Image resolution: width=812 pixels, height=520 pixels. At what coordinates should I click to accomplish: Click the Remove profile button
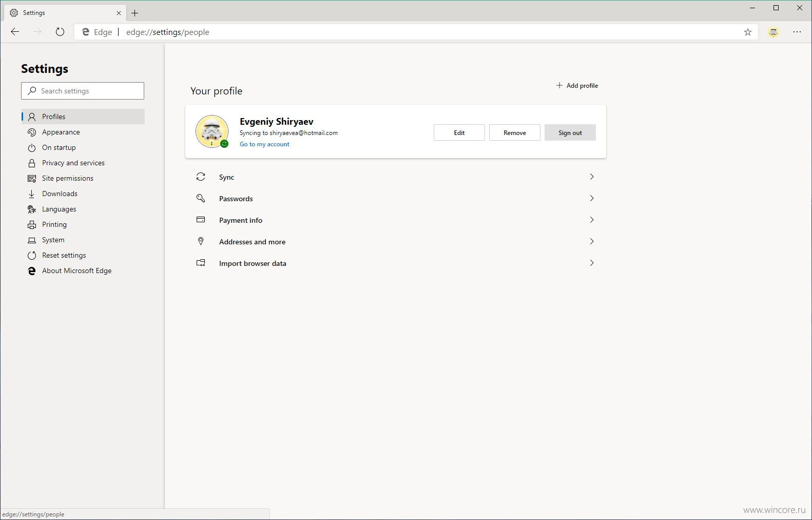click(515, 132)
